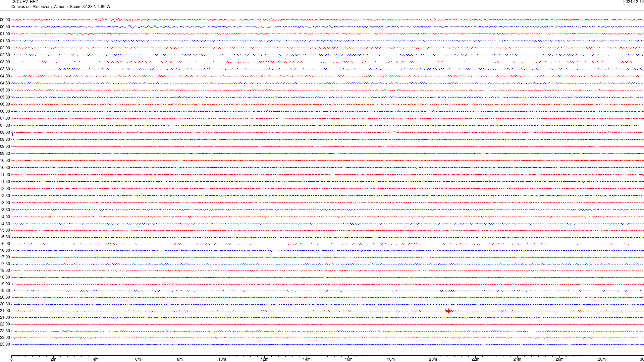Click the 00:00 time label

(x=5, y=20)
